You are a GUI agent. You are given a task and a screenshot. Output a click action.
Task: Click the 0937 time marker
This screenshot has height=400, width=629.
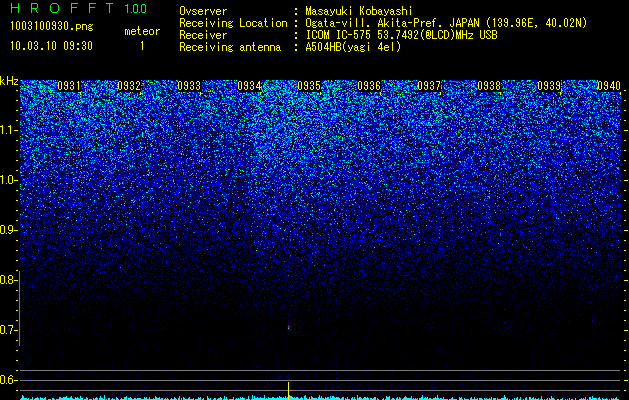coord(429,86)
